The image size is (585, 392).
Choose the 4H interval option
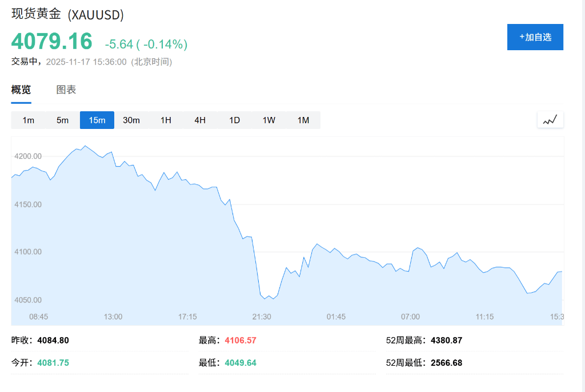[200, 120]
